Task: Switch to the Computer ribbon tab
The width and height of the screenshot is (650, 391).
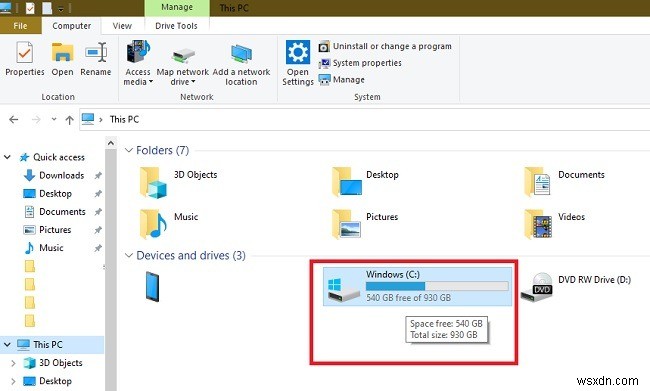Action: (x=71, y=26)
